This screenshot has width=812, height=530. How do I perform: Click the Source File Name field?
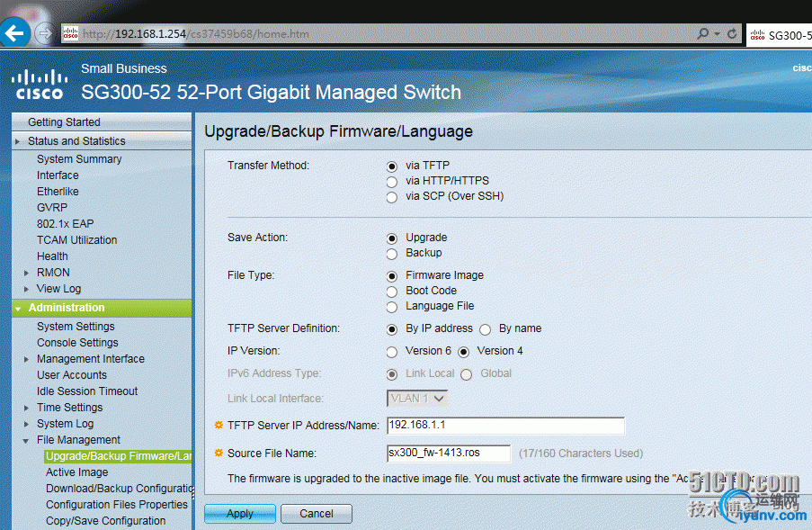449,453
